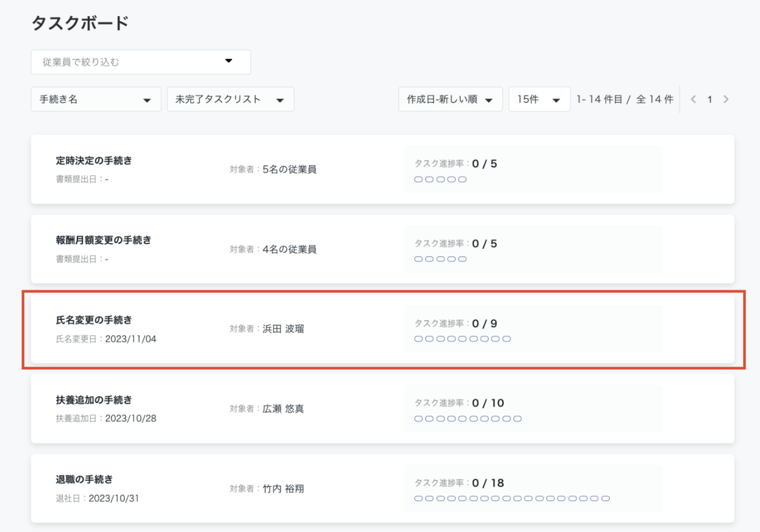
Task: Click the name 浜田 波瑠
Action: 283,329
